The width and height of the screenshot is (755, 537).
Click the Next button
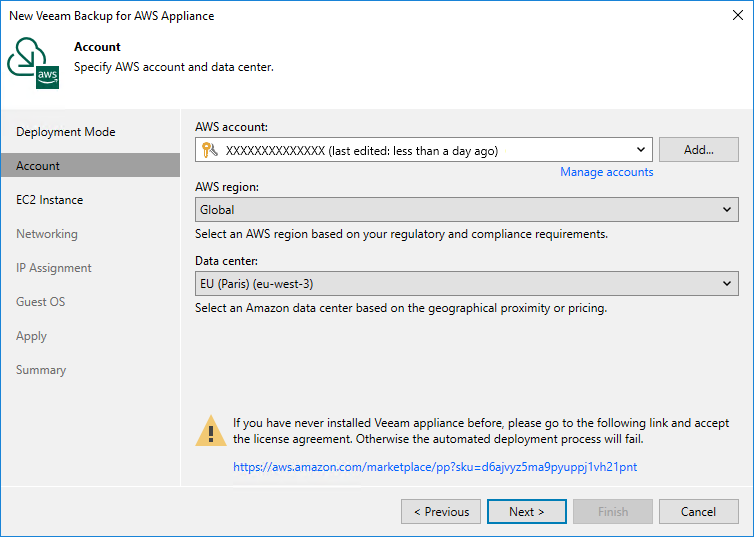click(x=526, y=512)
